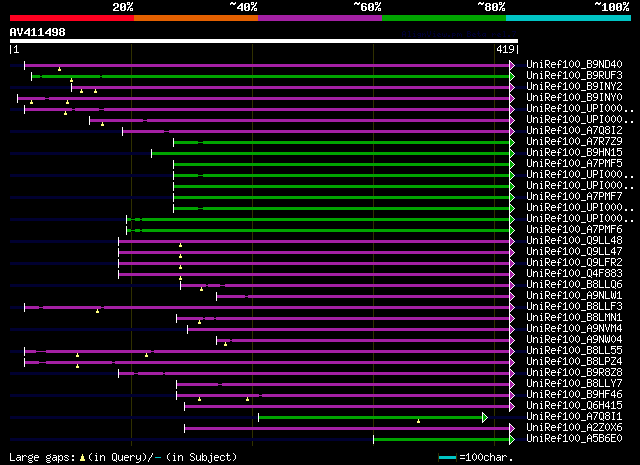Click the purple alignment bar for B9INY0
The height and width of the screenshot is (465, 640).
264,98
